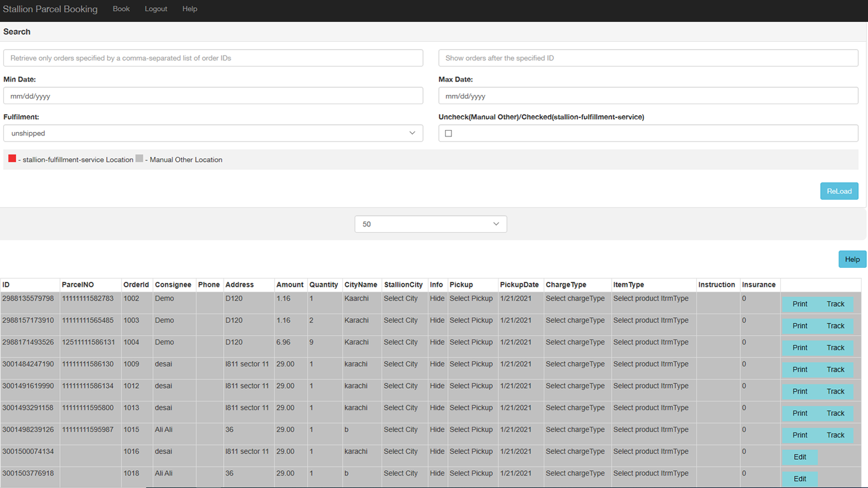The image size is (868, 488).
Task: Select parcel number 11111111565485
Action: pyautogui.click(x=88, y=320)
